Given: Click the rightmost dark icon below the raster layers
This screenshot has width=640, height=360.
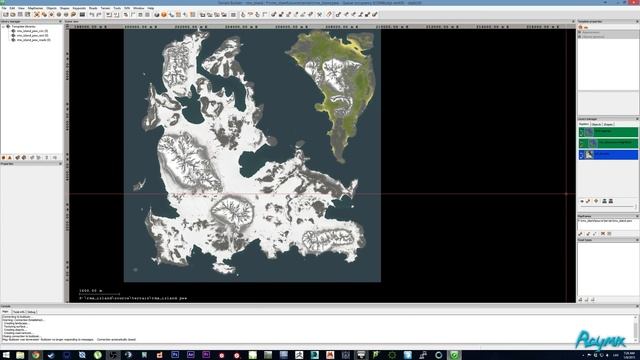Looking at the screenshot, I should pos(611,201).
